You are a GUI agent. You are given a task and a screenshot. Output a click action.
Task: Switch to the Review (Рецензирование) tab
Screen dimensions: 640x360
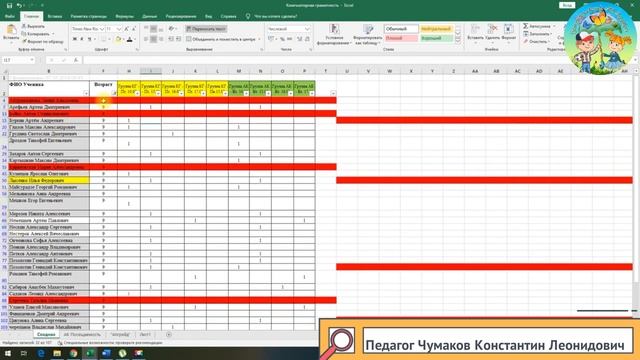coord(181,16)
